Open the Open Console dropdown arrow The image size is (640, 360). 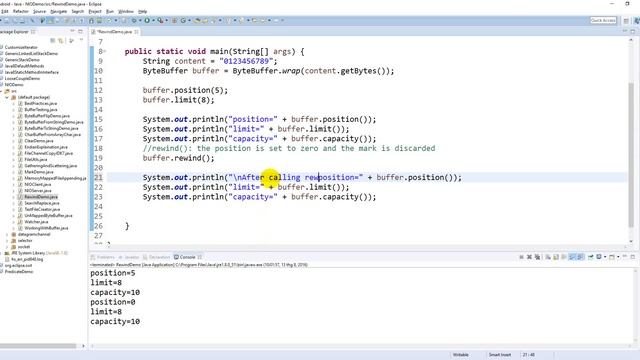(x=618, y=257)
